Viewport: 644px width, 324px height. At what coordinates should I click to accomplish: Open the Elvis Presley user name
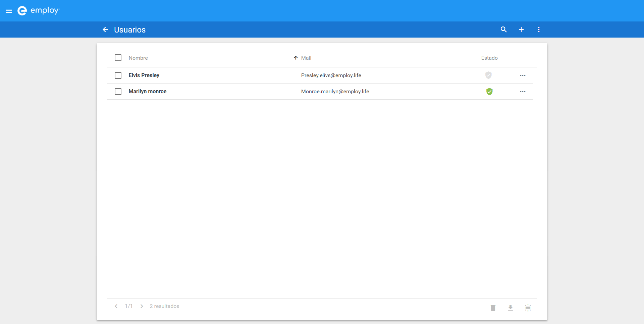tap(144, 75)
